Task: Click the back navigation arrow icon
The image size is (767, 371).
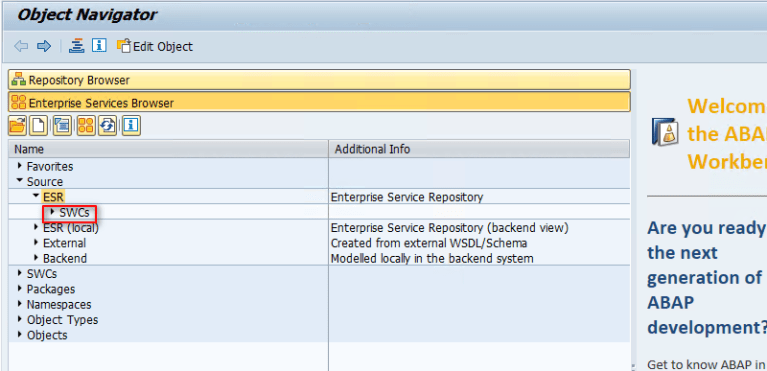Action: 21,46
